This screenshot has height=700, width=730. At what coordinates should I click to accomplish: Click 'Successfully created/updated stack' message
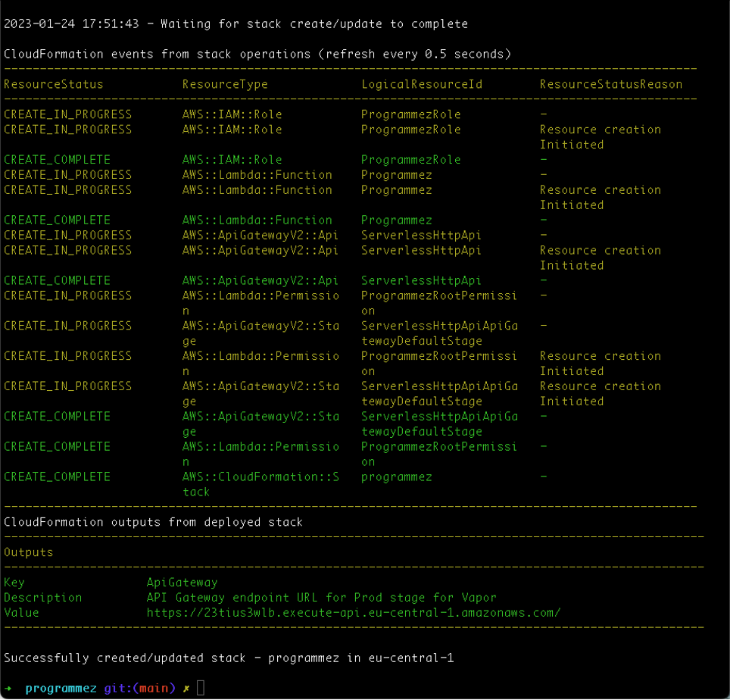[229, 658]
